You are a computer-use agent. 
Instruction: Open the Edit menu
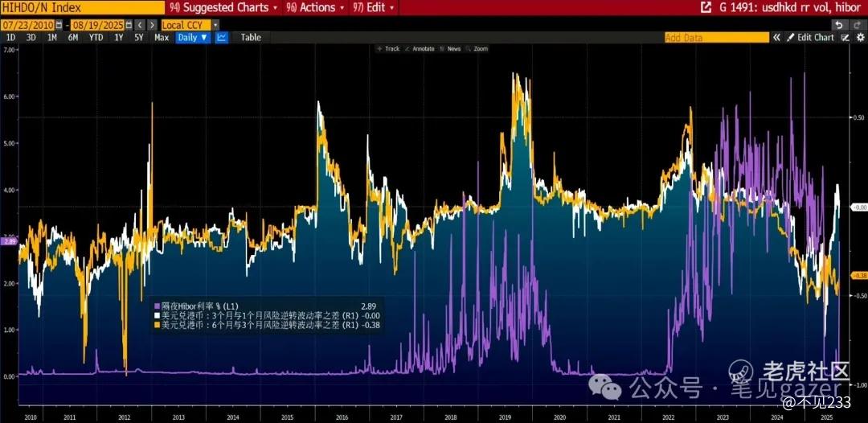coord(374,7)
